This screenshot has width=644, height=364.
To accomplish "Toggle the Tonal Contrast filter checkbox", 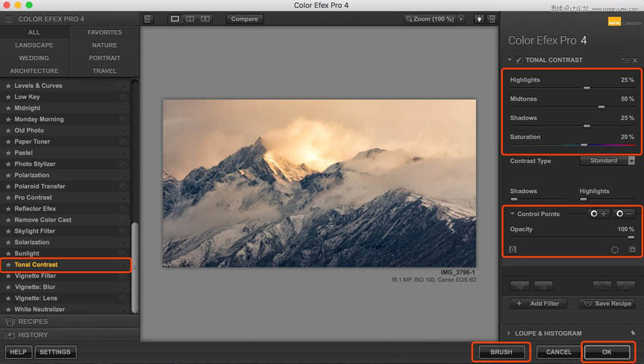I will click(x=518, y=60).
